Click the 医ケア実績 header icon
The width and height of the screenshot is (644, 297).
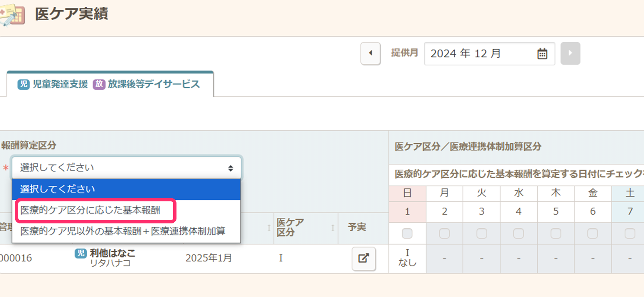13,15
